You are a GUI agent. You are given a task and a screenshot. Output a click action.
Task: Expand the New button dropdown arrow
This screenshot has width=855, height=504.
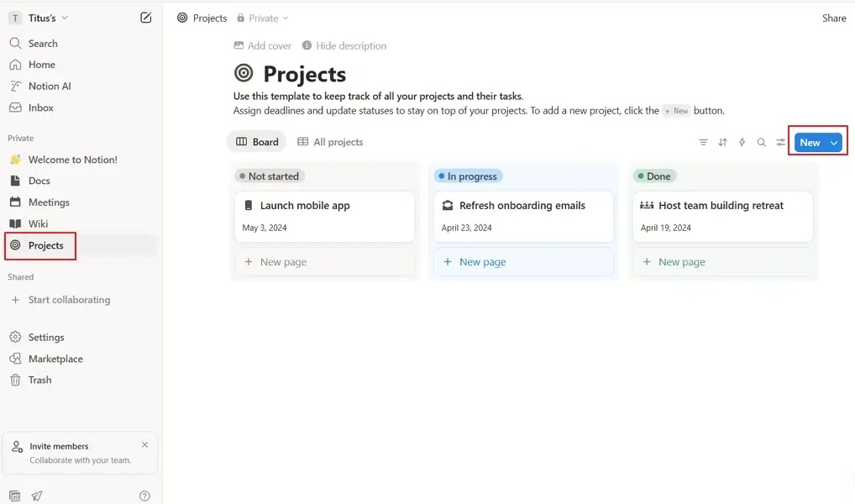831,142
